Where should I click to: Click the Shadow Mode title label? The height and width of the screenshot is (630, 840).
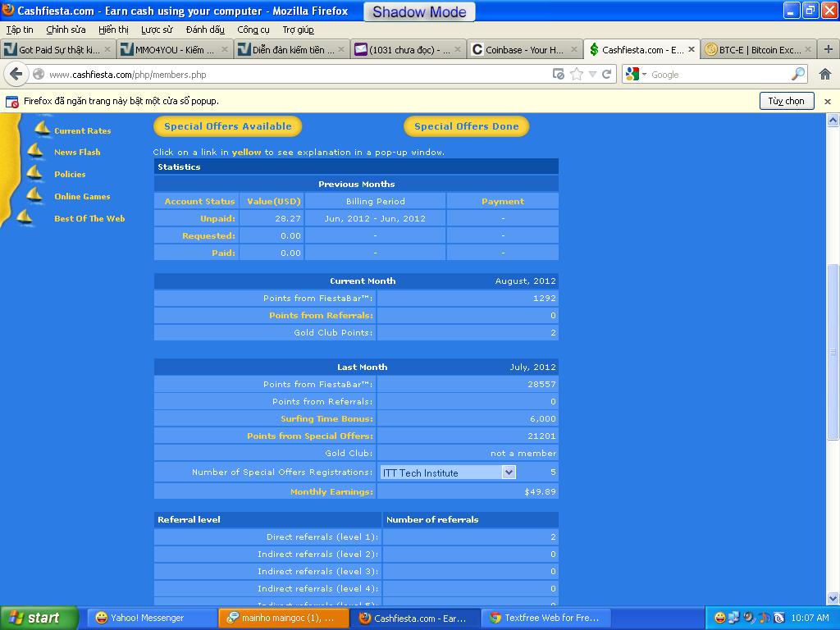coord(419,11)
